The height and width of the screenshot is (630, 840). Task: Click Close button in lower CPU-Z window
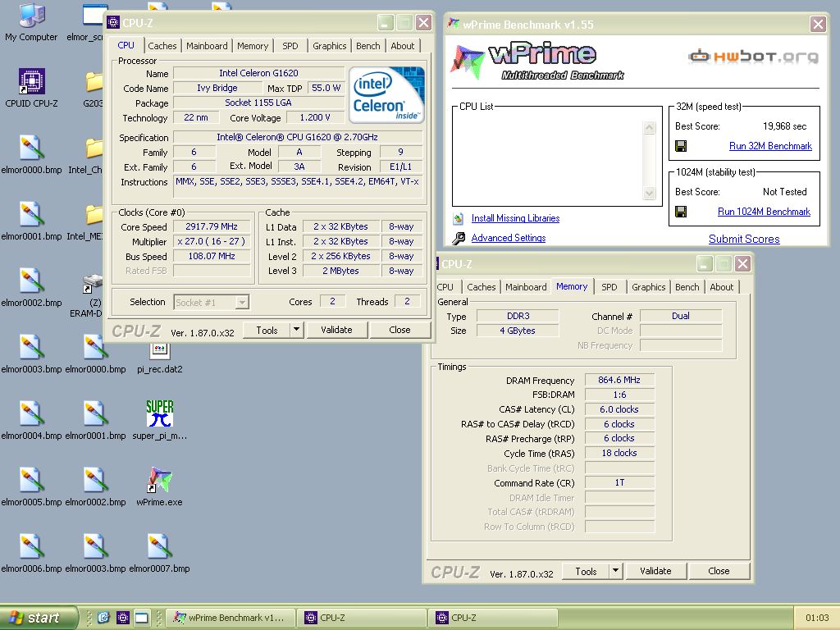click(x=719, y=571)
